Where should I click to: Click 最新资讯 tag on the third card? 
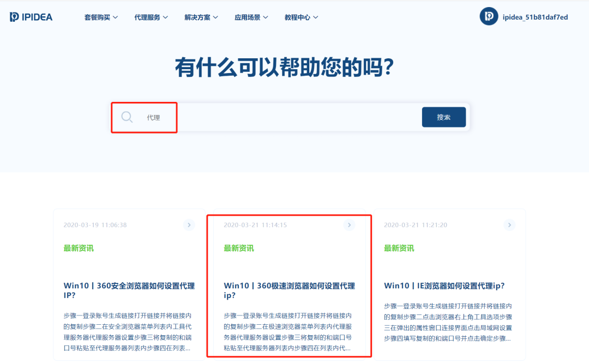pos(399,248)
